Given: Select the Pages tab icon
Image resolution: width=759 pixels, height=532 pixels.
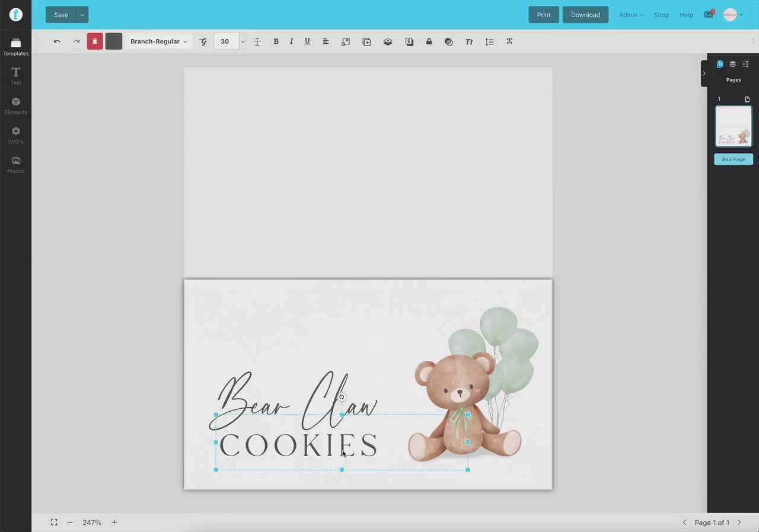Looking at the screenshot, I should [720, 64].
